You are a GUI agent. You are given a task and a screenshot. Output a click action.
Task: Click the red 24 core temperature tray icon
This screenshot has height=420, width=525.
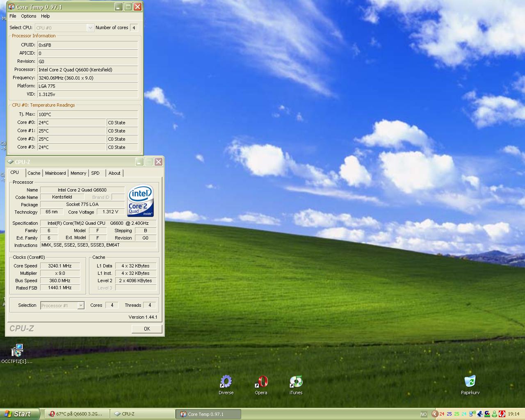tap(442, 414)
